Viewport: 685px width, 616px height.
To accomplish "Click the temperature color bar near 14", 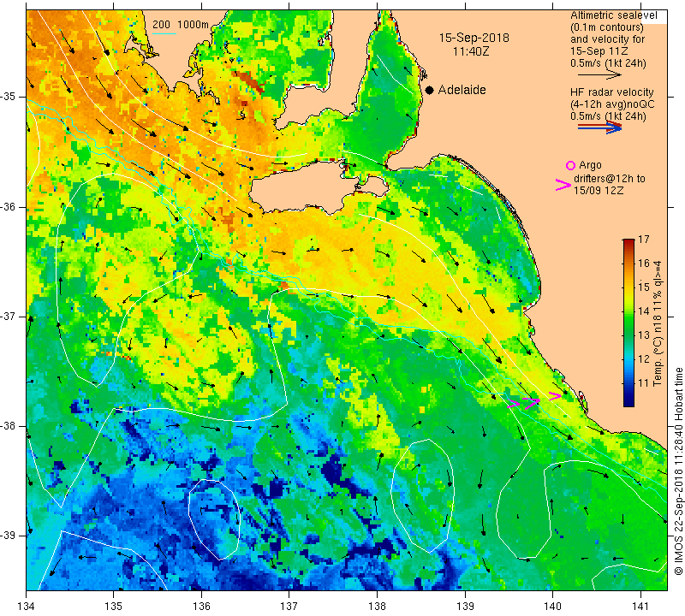I will tap(628, 311).
